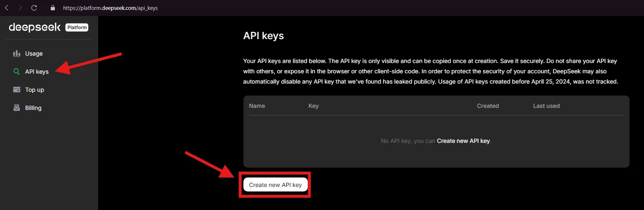Click the API keys page heading

pyautogui.click(x=264, y=36)
